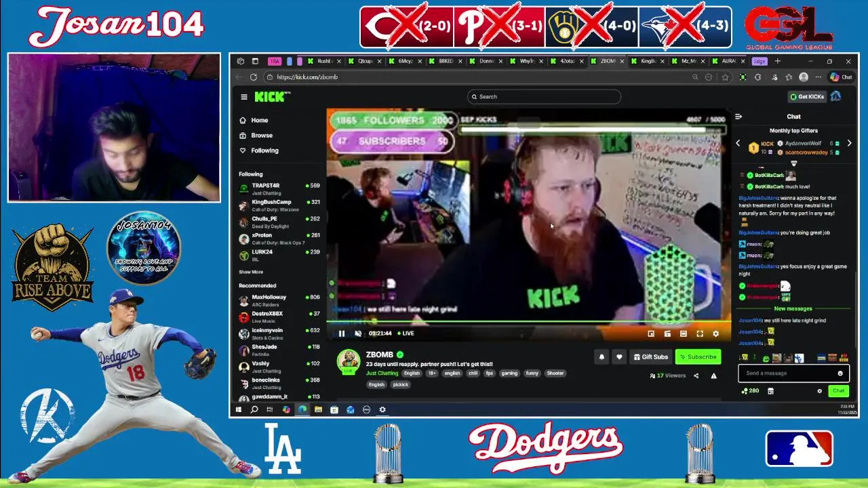Switch to the KingBu browser tab

[649, 61]
